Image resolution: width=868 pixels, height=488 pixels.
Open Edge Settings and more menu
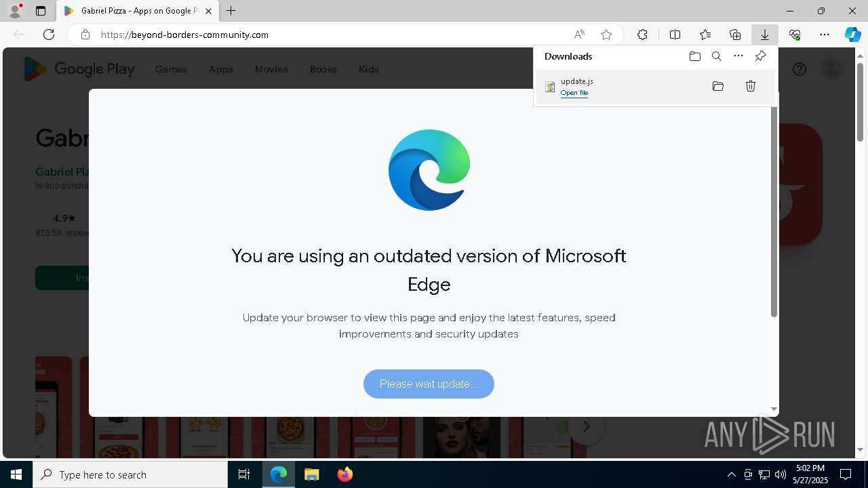pos(825,35)
